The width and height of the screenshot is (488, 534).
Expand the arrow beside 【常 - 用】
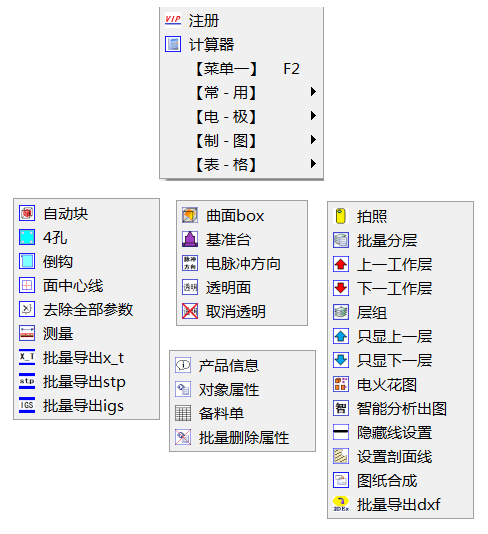313,92
